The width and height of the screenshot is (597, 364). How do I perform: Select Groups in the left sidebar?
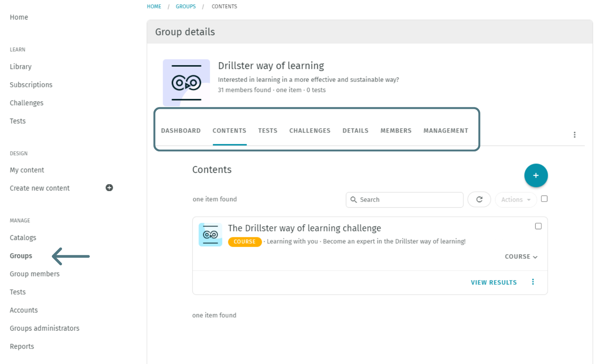21,255
